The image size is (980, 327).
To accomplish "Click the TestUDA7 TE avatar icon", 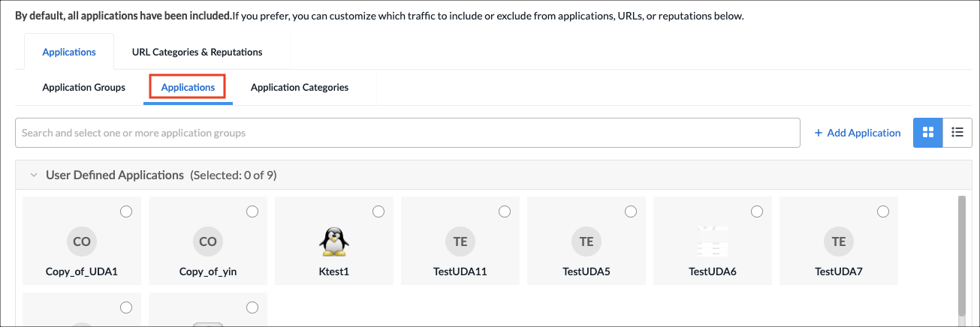I will pyautogui.click(x=839, y=241).
